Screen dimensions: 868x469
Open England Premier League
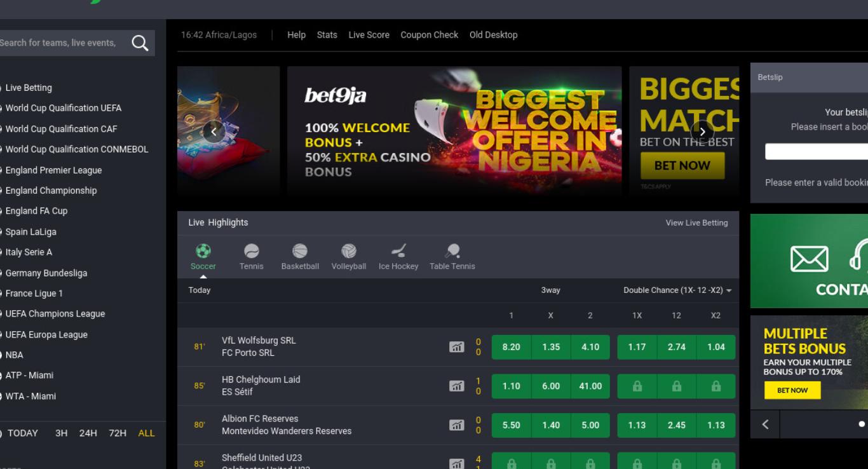(x=53, y=170)
